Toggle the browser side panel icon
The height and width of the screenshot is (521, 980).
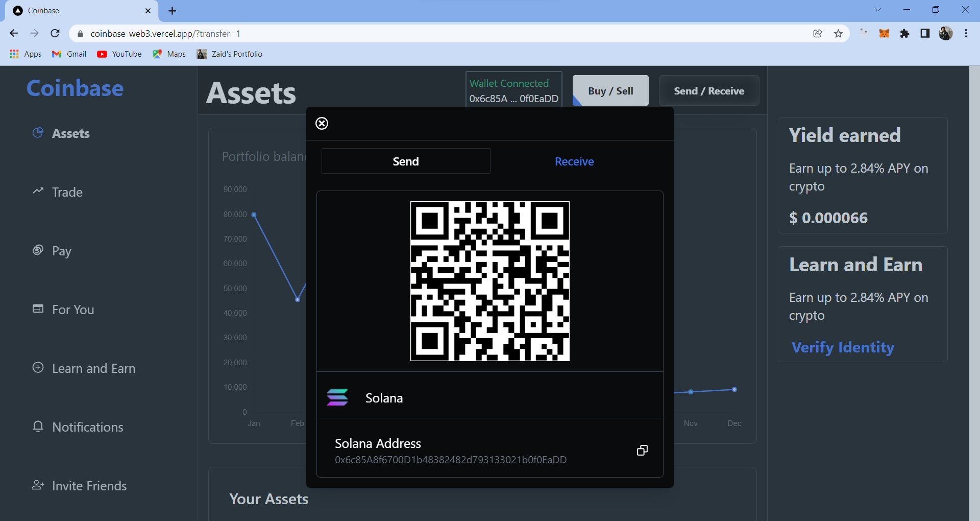tap(925, 33)
